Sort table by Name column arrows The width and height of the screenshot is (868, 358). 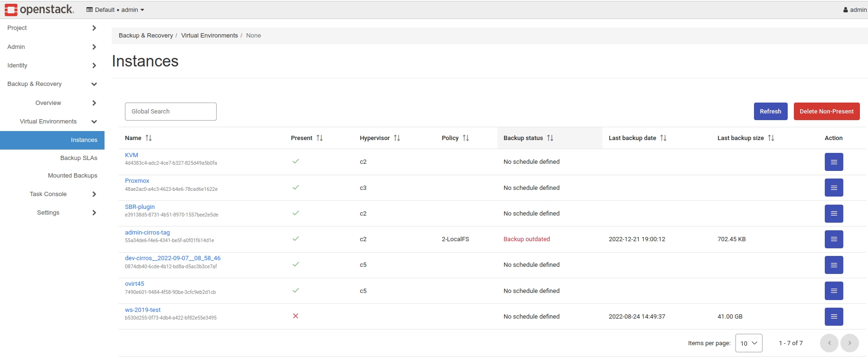(148, 138)
